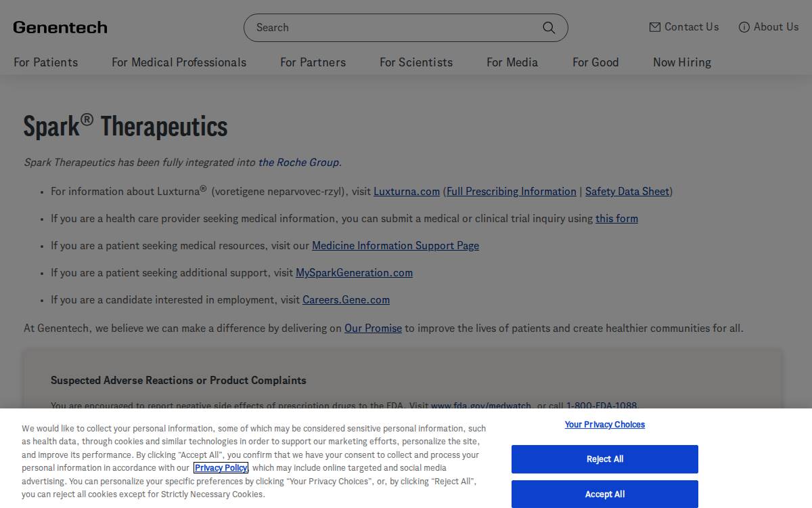Open the For Media menu
The width and height of the screenshot is (812, 508).
pos(512,62)
